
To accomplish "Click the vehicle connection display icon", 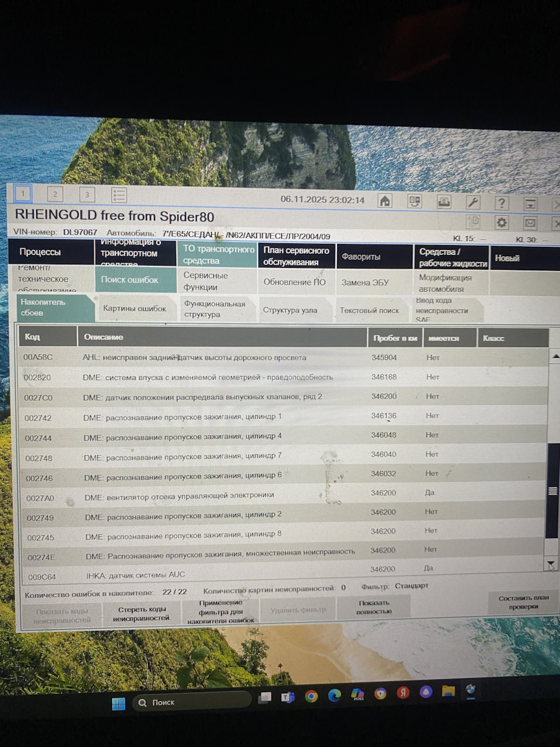I will pyautogui.click(x=415, y=201).
